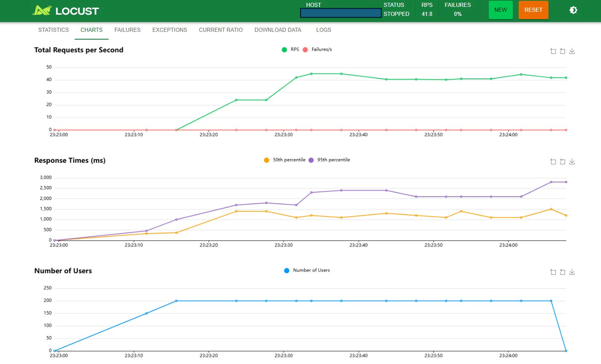
Task: Open the Statistics tab
Action: pyautogui.click(x=53, y=30)
